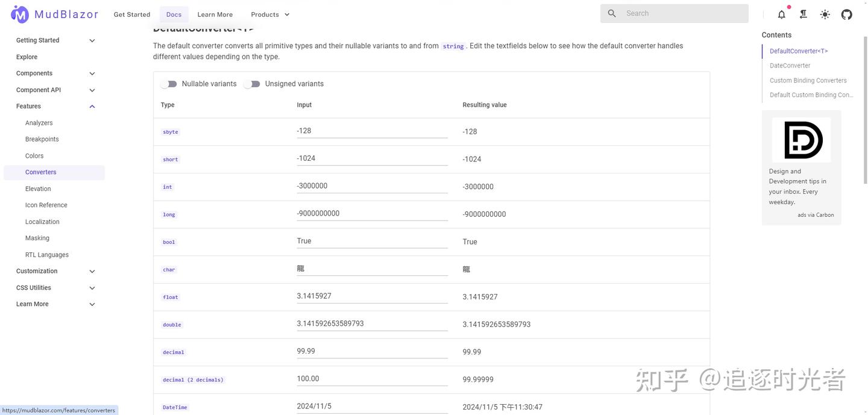Screen dimensions: 868x415
Task: Click the search magnifier icon
Action: 612,13
